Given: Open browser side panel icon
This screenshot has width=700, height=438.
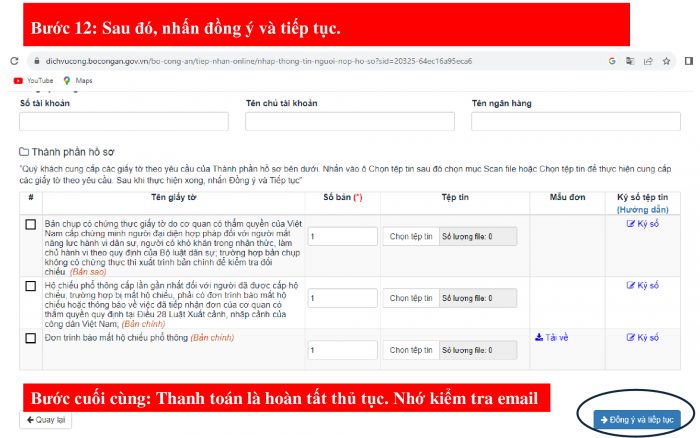Looking at the screenshot, I should point(689,61).
